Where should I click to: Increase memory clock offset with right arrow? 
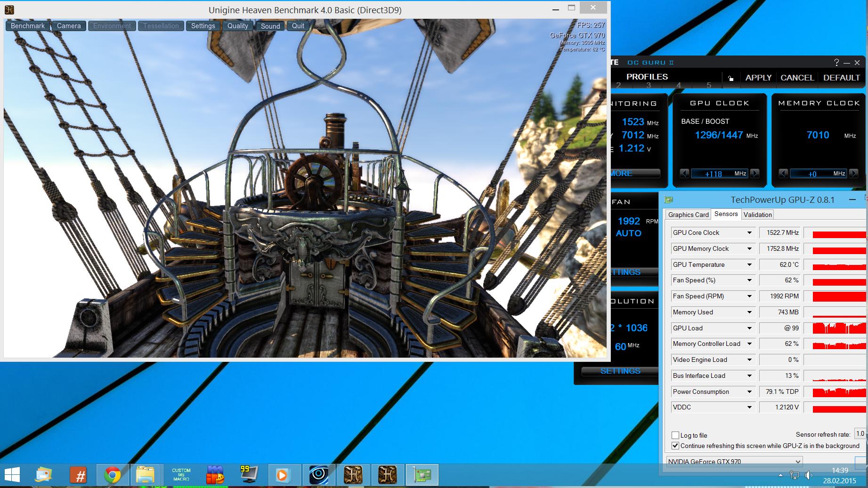tap(853, 174)
